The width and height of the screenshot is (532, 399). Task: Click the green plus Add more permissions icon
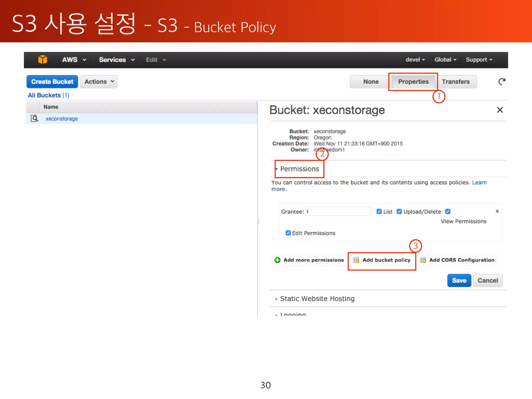pyautogui.click(x=277, y=260)
